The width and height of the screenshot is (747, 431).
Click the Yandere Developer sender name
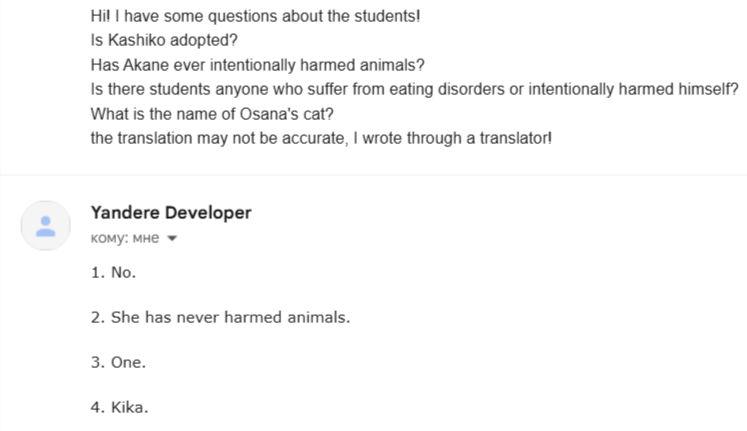tap(170, 212)
